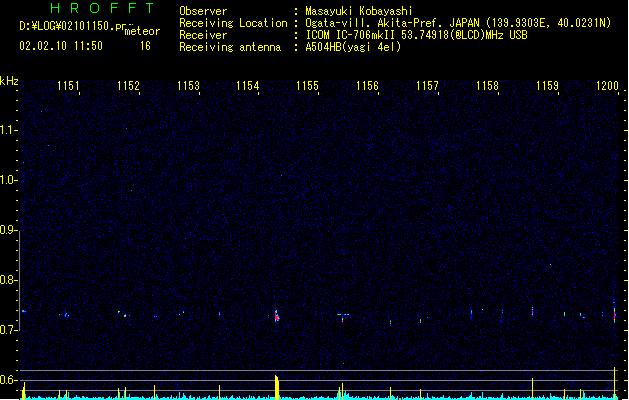
Task: Click the 1151 time axis label
Action: click(68, 85)
